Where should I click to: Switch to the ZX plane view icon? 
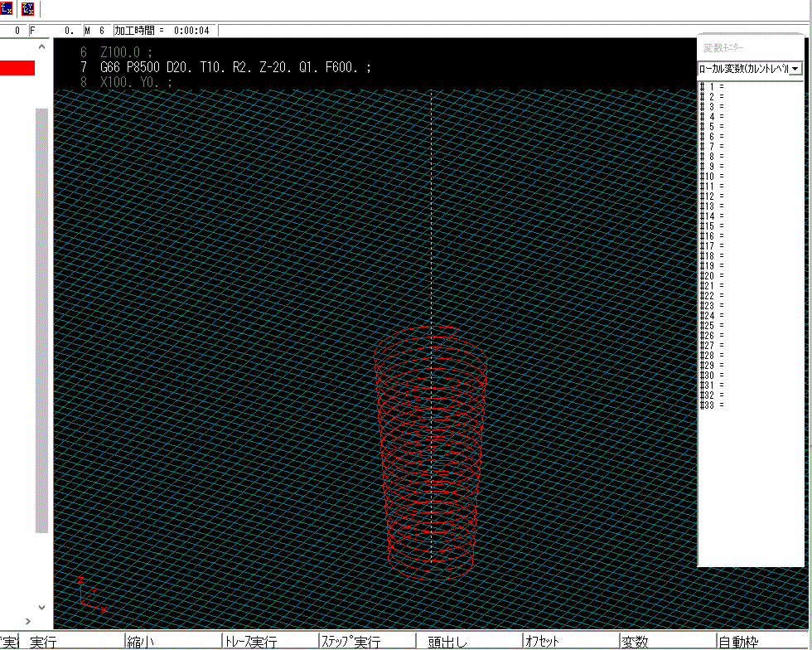(6, 7)
